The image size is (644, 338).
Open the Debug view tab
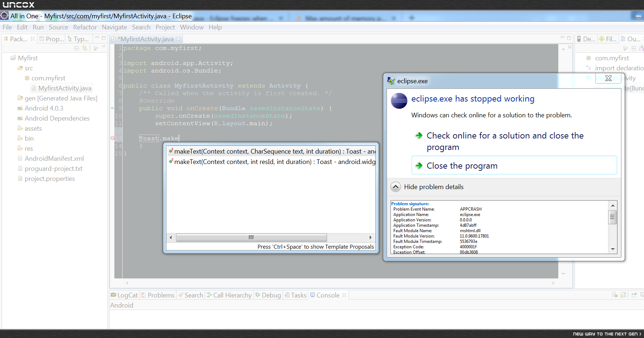[268, 295]
